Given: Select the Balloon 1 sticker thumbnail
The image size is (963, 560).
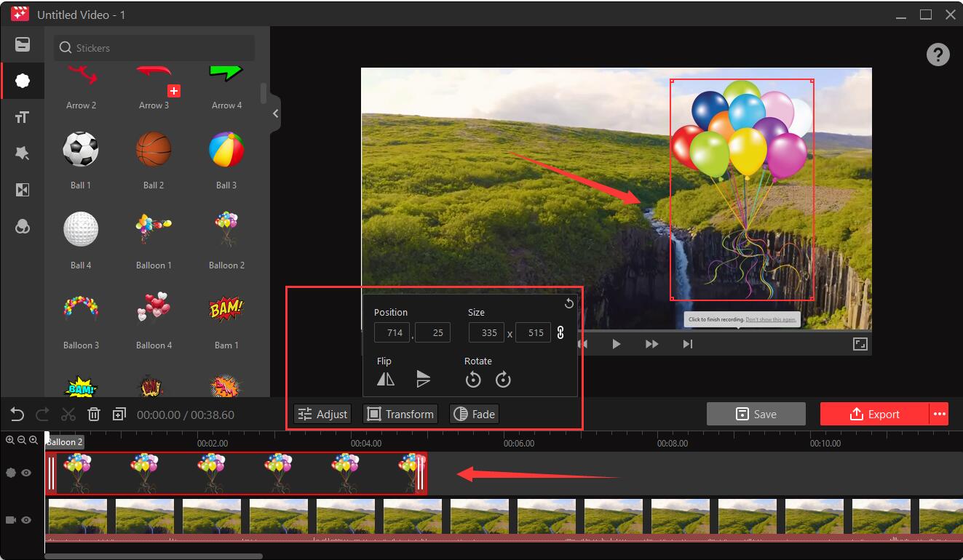Looking at the screenshot, I should pyautogui.click(x=153, y=228).
